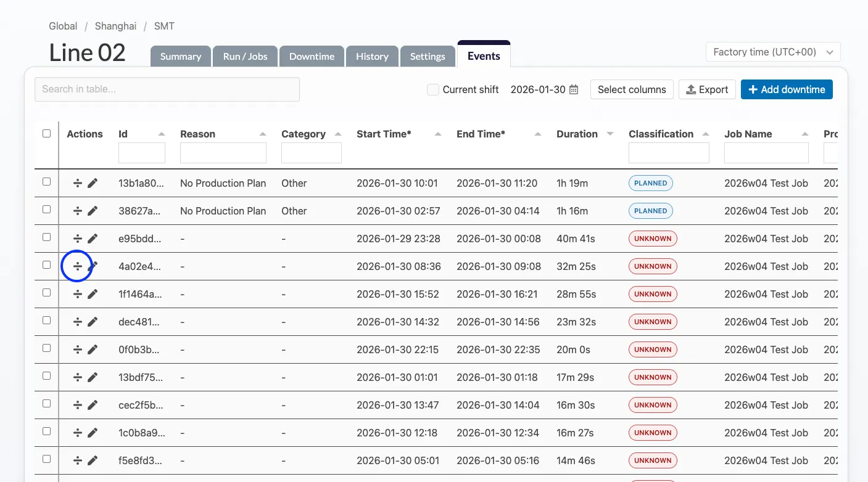Open Select columns chooser
Image resolution: width=868 pixels, height=482 pixels.
tap(631, 89)
